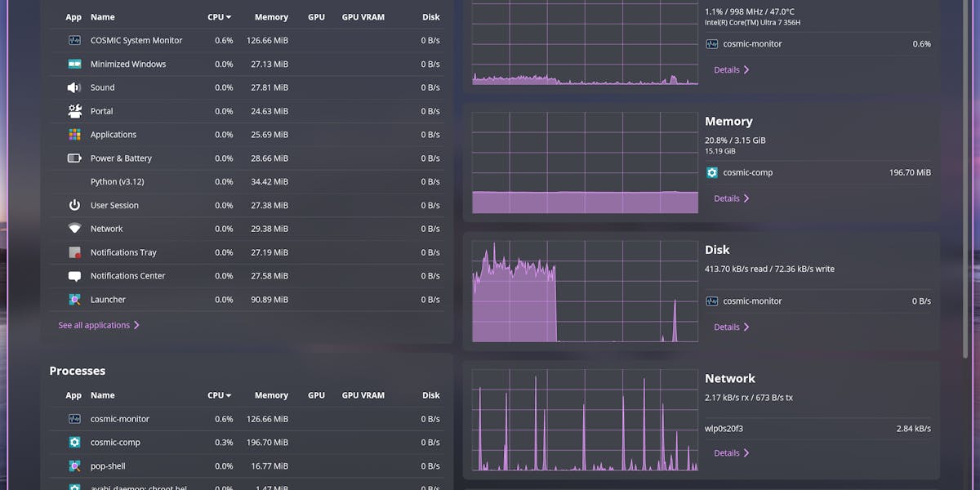Select the Sound speaker icon row

click(249, 87)
